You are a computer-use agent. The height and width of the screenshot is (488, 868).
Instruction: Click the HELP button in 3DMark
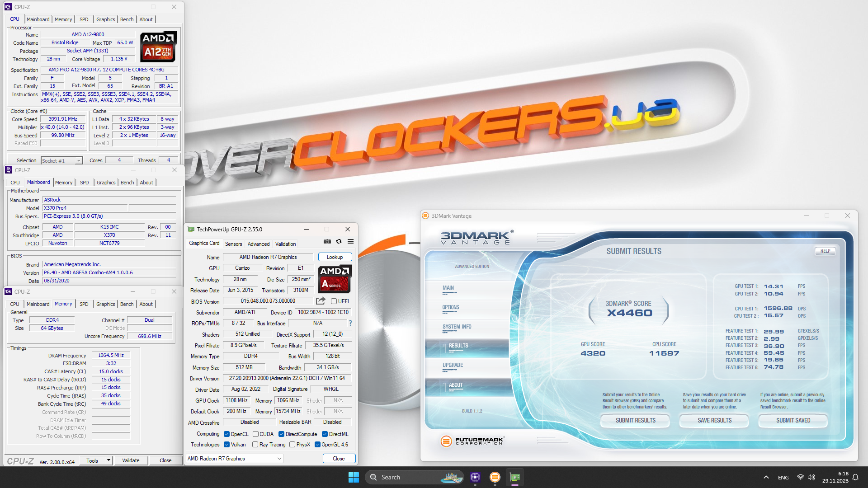826,251
